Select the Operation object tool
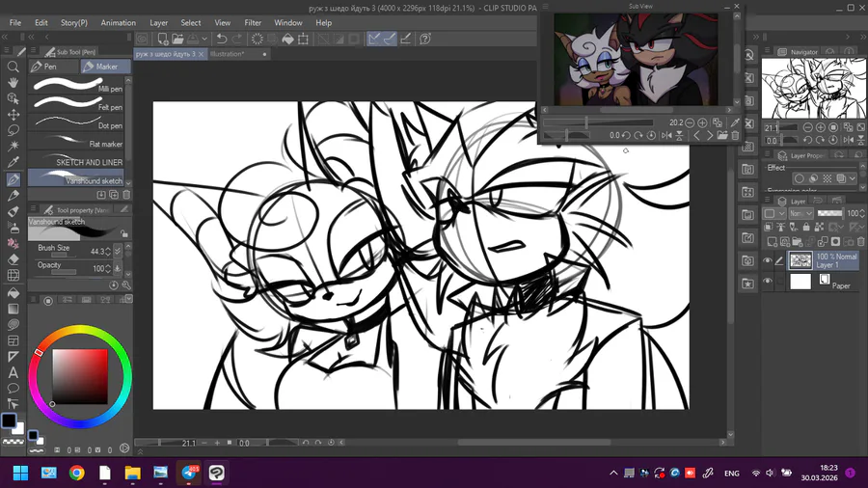868x488 pixels. 14,98
